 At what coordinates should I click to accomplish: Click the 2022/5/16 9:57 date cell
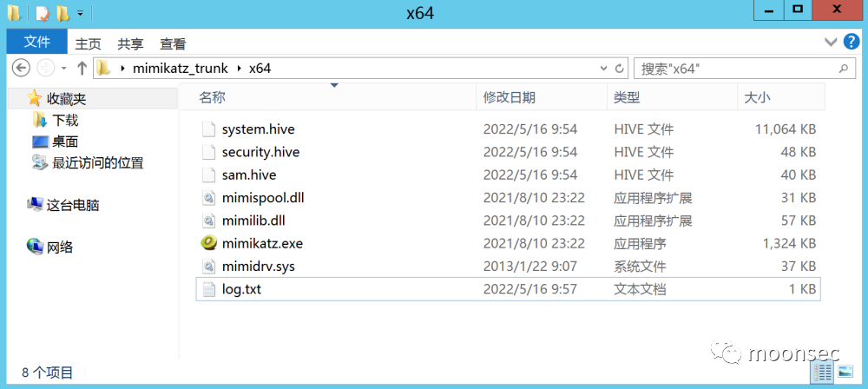point(529,288)
